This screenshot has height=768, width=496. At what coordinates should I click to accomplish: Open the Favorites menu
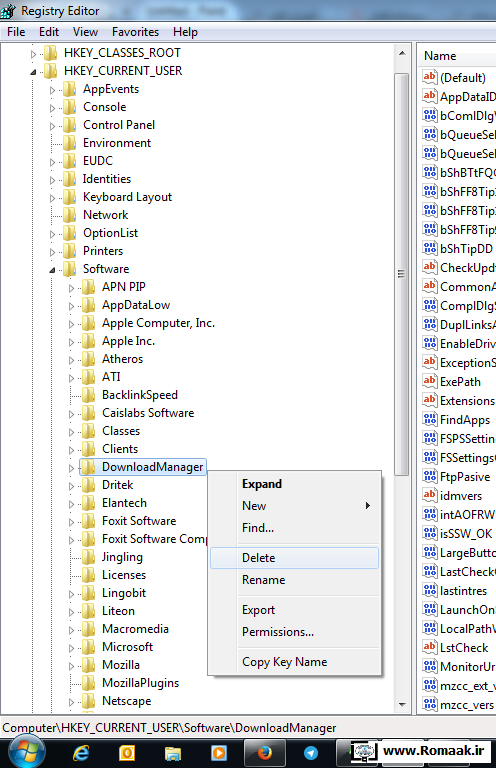(x=135, y=32)
